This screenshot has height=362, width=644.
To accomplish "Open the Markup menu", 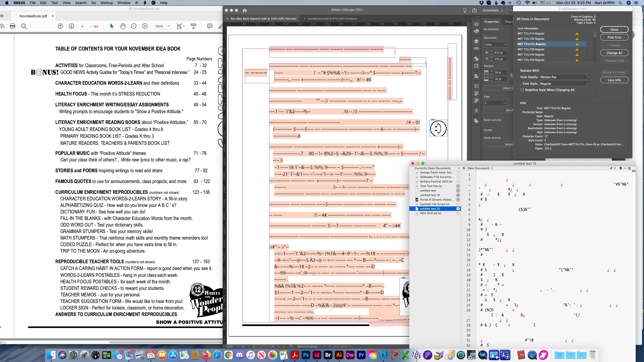I will click(x=106, y=3).
